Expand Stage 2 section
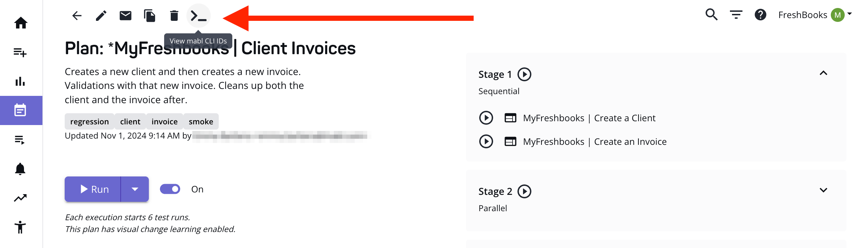868x248 pixels. 823,190
